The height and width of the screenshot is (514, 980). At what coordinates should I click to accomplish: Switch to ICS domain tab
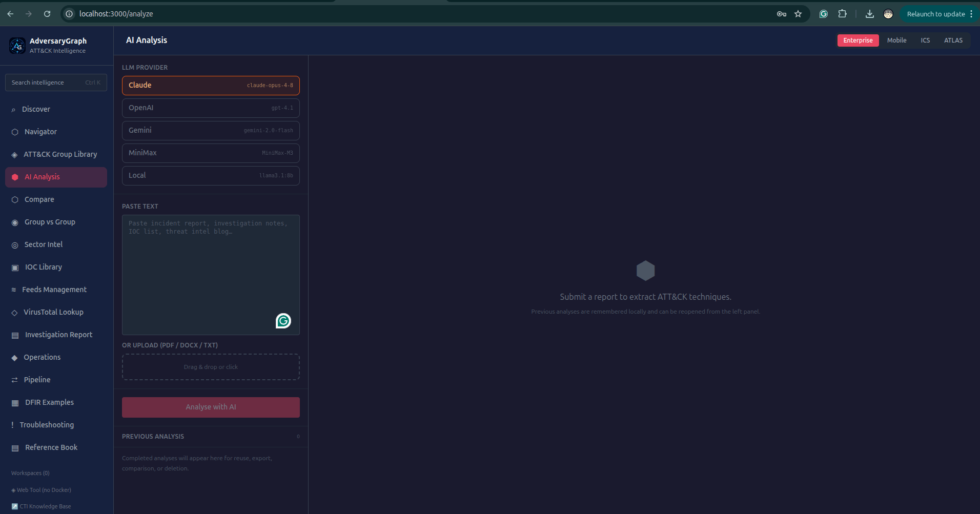pos(925,40)
